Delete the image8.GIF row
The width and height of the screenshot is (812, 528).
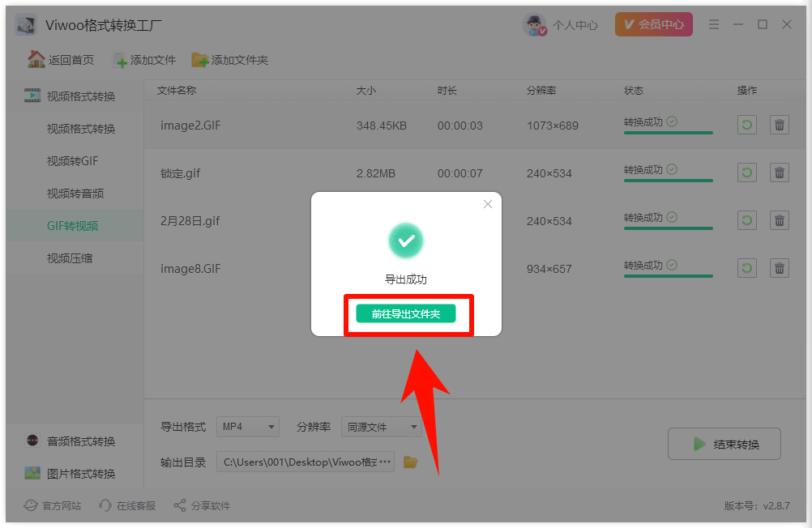[780, 268]
